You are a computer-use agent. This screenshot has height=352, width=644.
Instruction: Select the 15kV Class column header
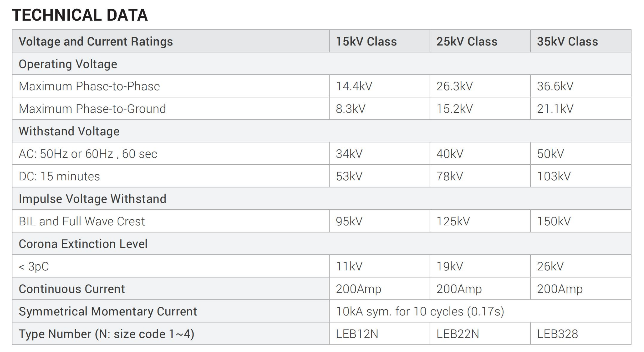click(x=366, y=42)
